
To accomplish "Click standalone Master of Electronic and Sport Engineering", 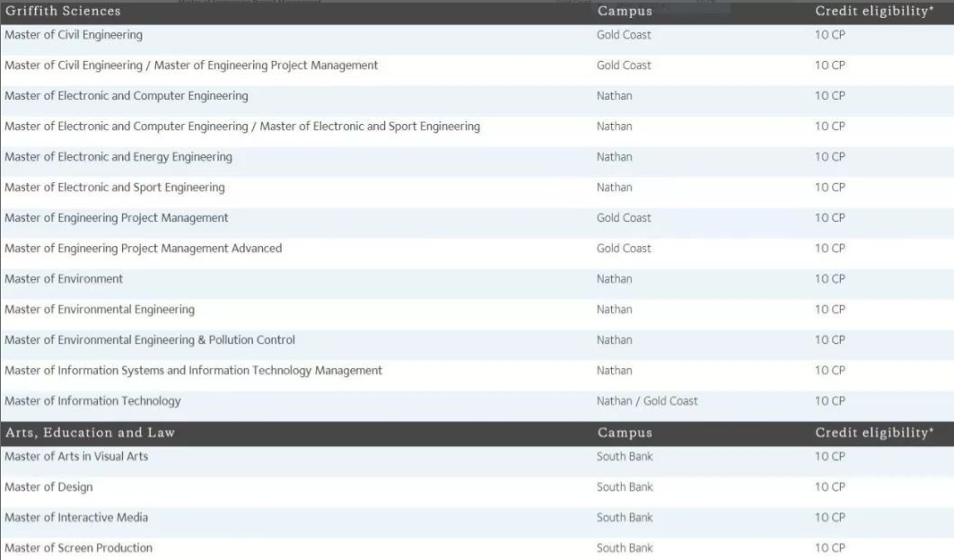I will click(115, 188).
